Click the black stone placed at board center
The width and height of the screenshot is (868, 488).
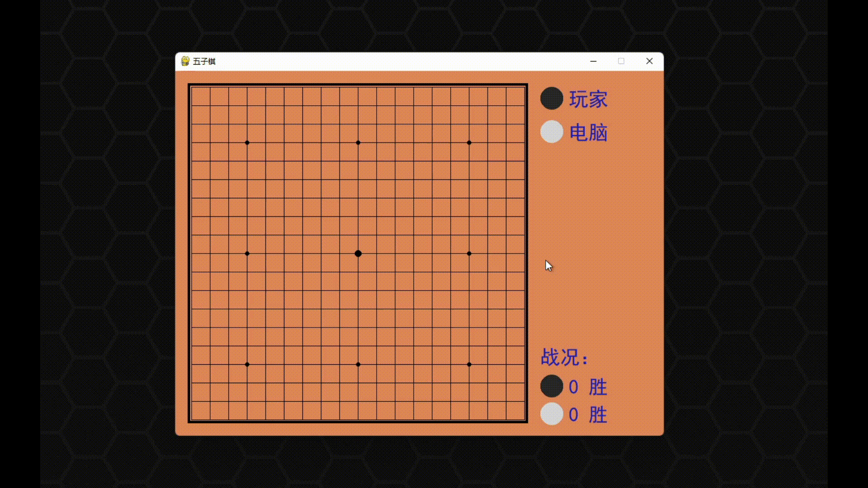[358, 253]
